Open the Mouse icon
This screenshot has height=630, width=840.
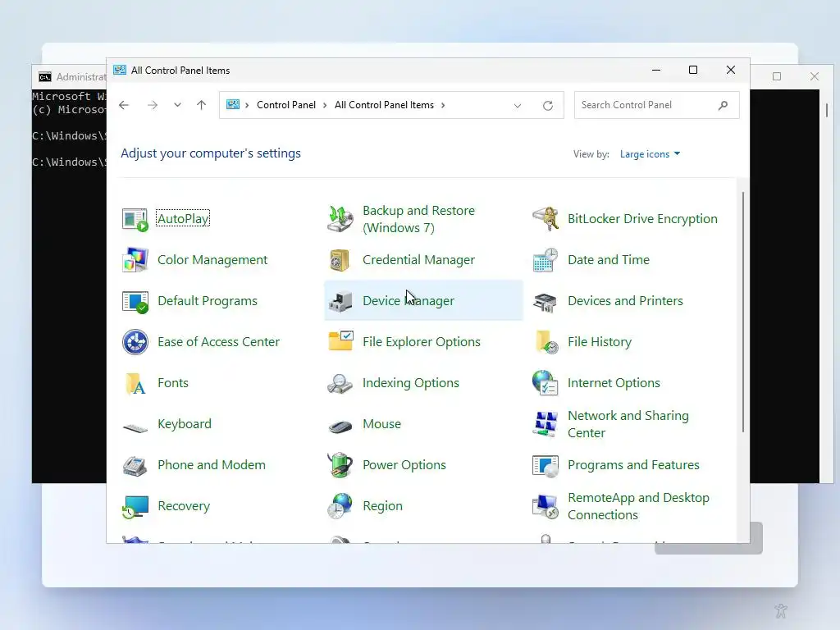tap(340, 426)
